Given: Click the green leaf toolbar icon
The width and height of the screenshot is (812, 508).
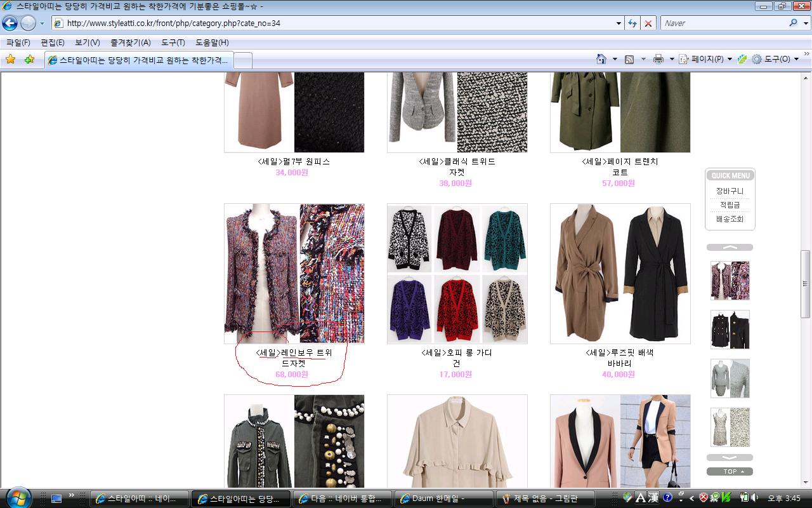Looking at the screenshot, I should pos(742,59).
